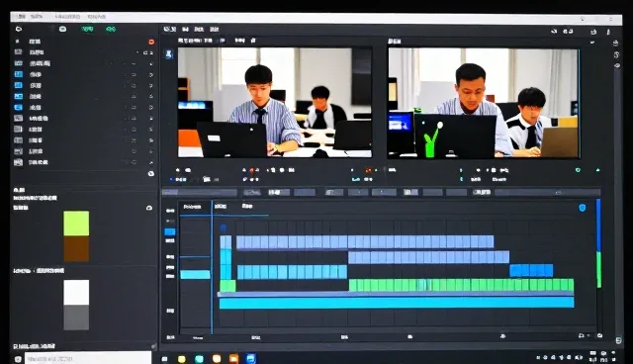This screenshot has height=364, width=633.
Task: Select the long cyan clip on the bottom track
Action: [397, 303]
